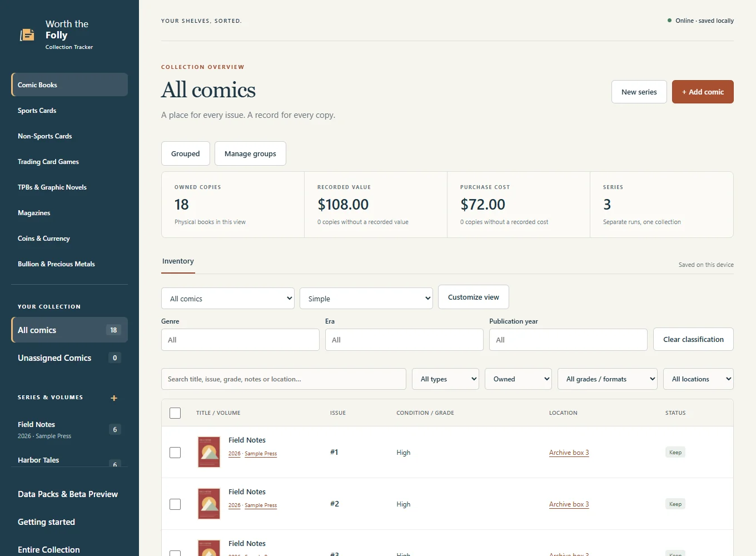
Task: Click the Era filter field
Action: 404,340
